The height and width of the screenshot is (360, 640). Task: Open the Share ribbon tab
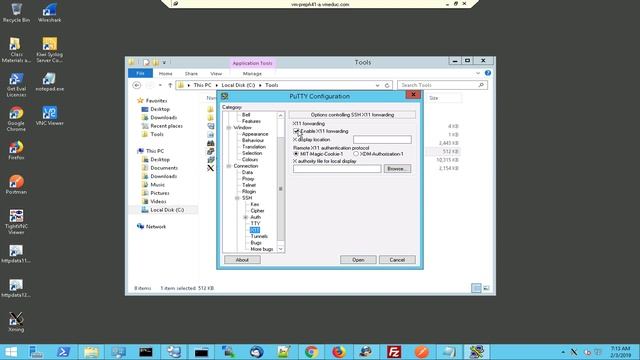pos(191,73)
